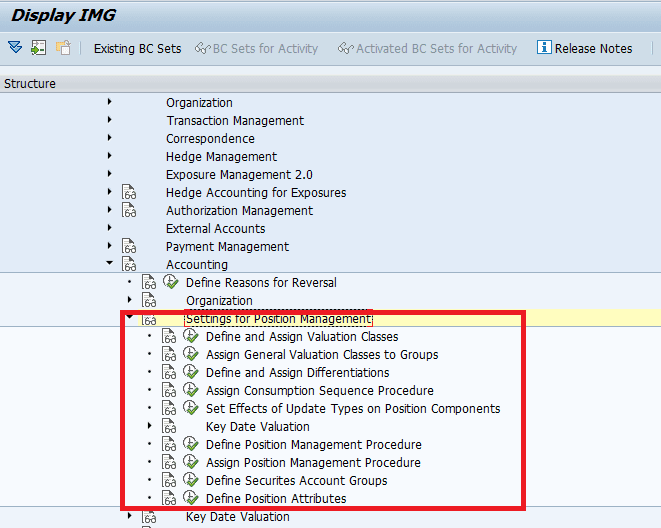The width and height of the screenshot is (661, 528).
Task: Click execute icon for Define and Assign Valuation Classes
Action: point(191,337)
